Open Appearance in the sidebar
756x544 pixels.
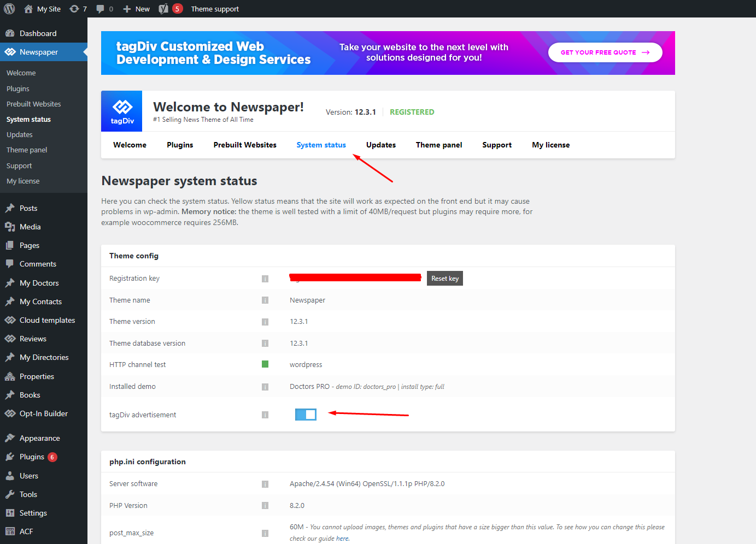[x=44, y=438]
